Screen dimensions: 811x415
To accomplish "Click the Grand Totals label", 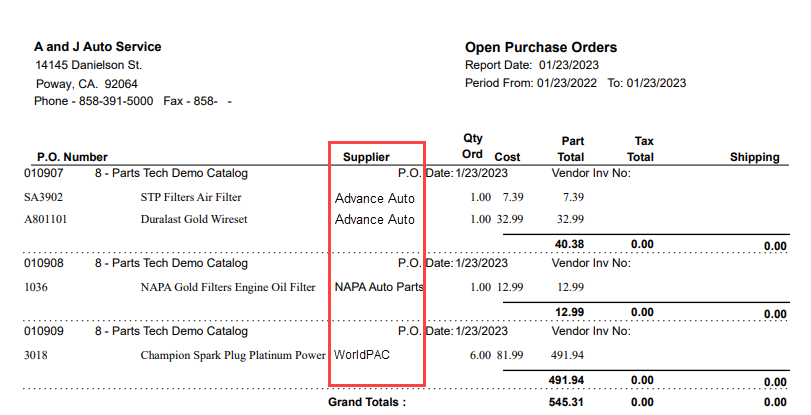I will pyautogui.click(x=367, y=402).
